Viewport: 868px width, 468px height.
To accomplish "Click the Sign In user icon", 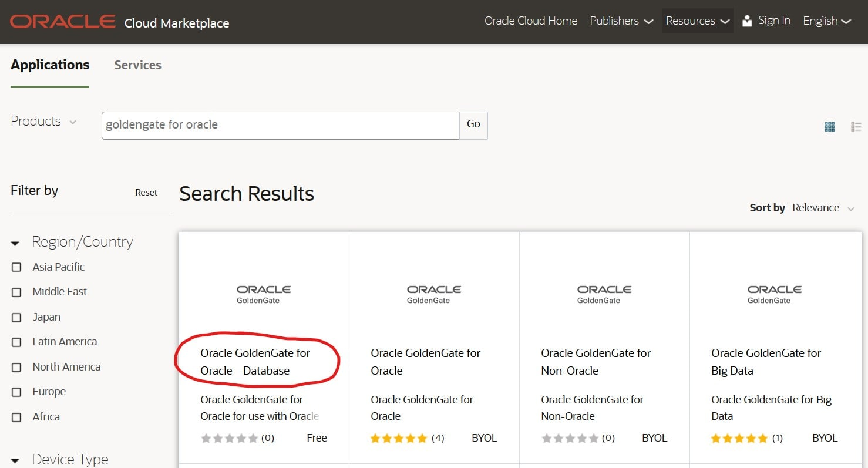I will tap(747, 21).
